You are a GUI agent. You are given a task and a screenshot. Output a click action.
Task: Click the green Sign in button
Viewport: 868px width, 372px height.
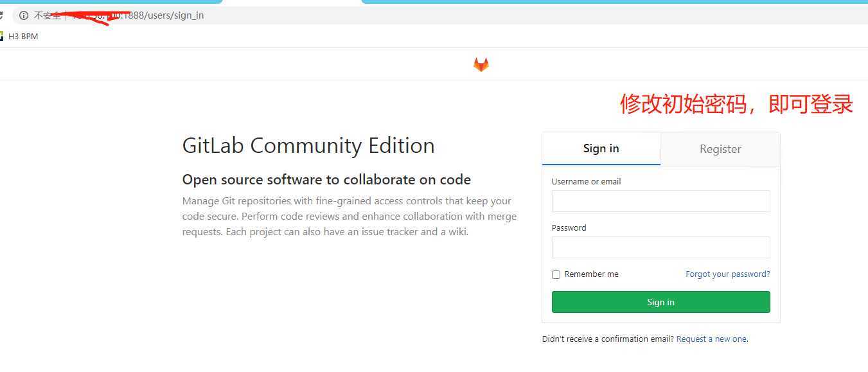[660, 302]
